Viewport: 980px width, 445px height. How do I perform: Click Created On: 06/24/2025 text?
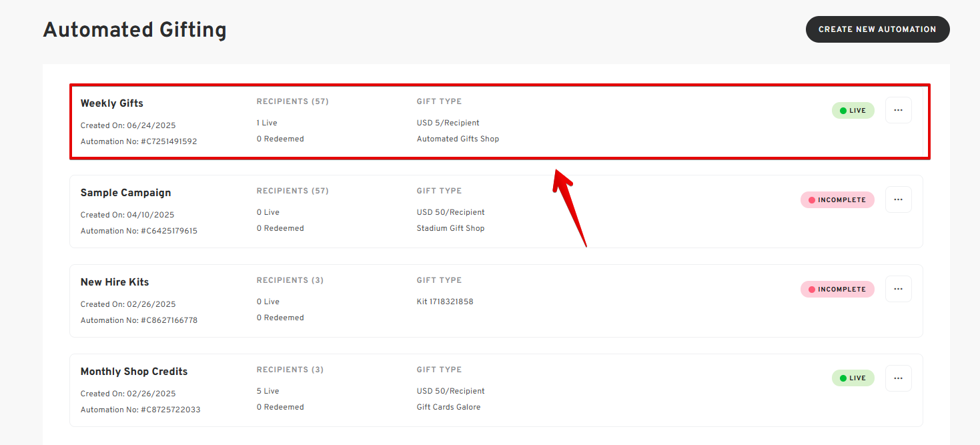[128, 125]
